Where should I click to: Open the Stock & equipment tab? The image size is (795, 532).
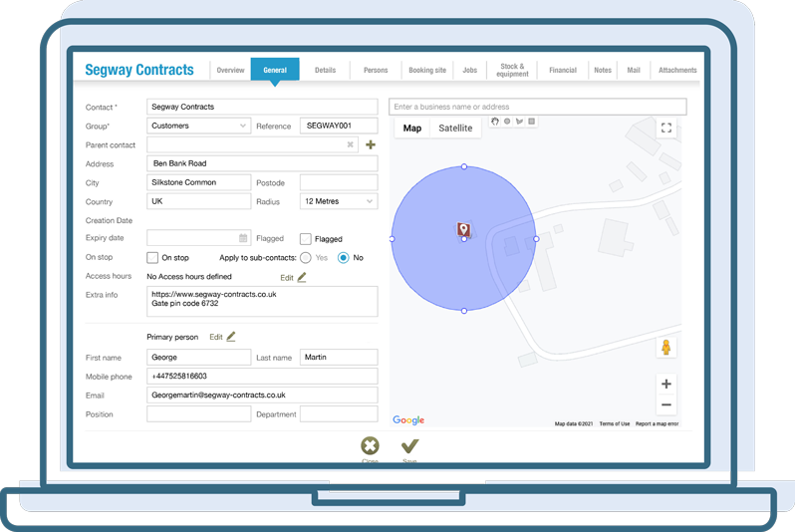pyautogui.click(x=512, y=70)
